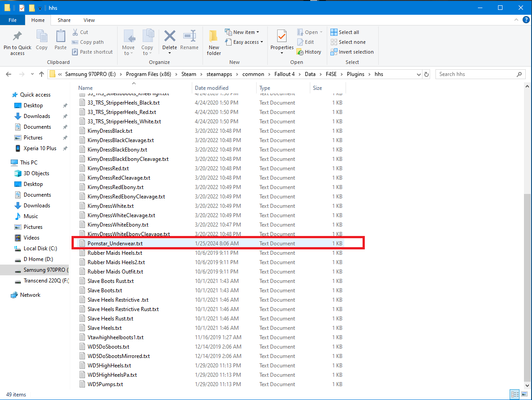532x400 pixels.
Task: Switch to details view in status bar
Action: 515,395
